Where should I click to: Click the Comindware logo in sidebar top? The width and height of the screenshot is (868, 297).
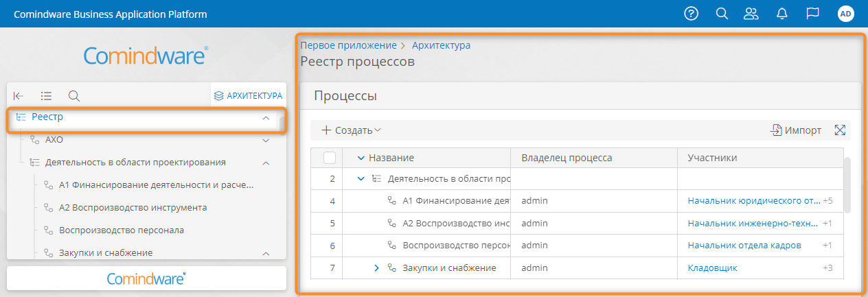146,56
